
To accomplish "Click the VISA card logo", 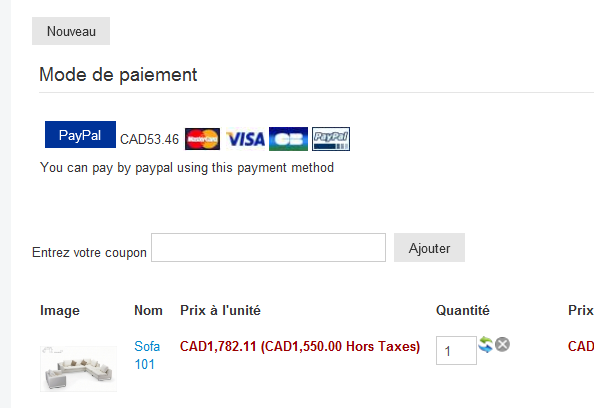I will [x=245, y=139].
